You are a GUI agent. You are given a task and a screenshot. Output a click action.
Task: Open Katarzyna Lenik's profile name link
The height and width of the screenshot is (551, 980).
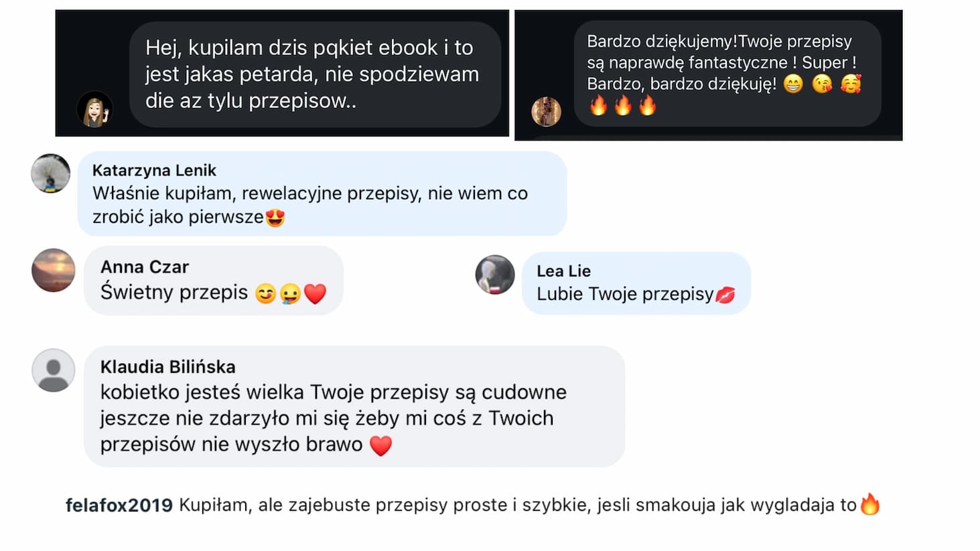154,170
